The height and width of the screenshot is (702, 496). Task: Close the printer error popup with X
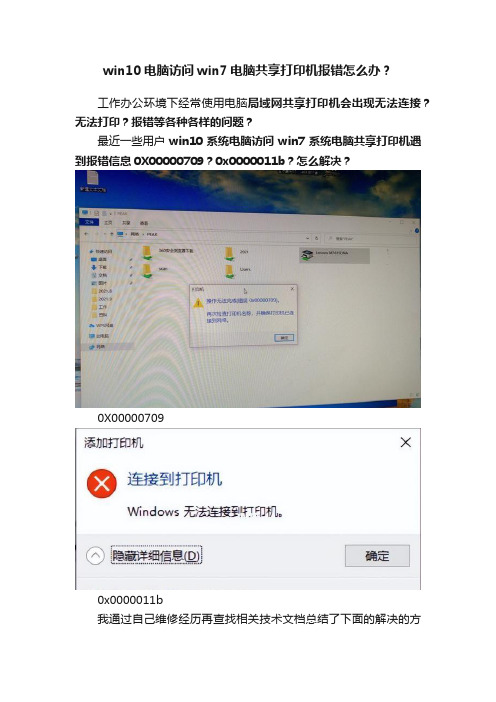(x=292, y=289)
